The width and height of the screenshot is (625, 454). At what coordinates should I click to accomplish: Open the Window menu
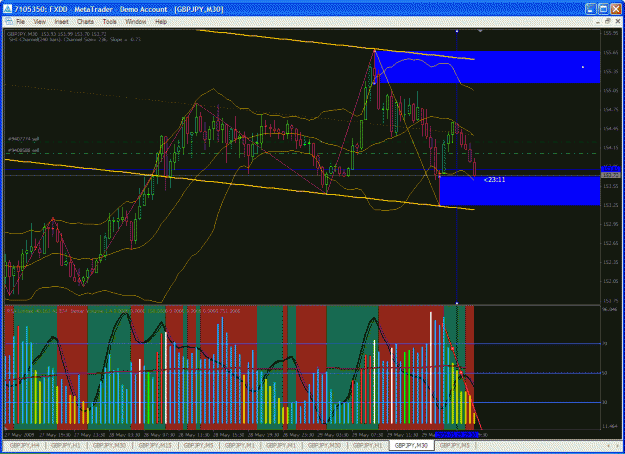coord(136,22)
